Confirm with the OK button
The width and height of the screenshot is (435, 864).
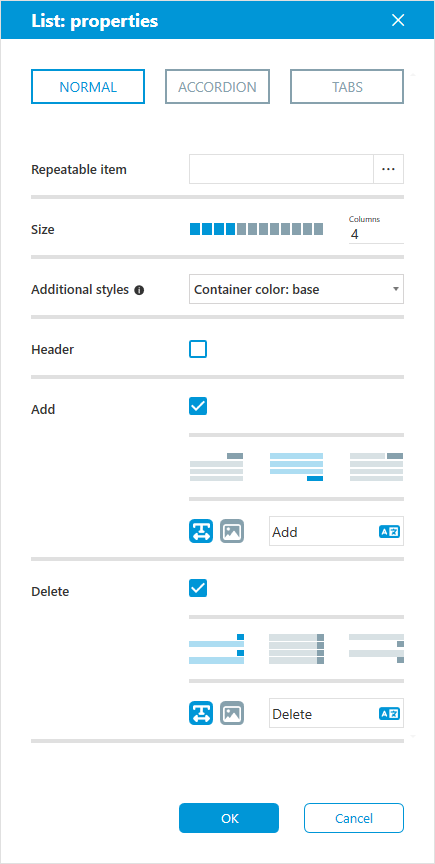click(x=229, y=818)
